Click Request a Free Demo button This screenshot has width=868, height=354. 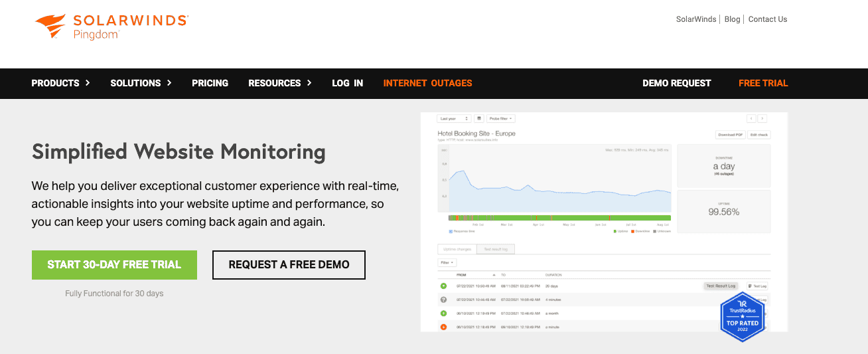click(x=289, y=264)
